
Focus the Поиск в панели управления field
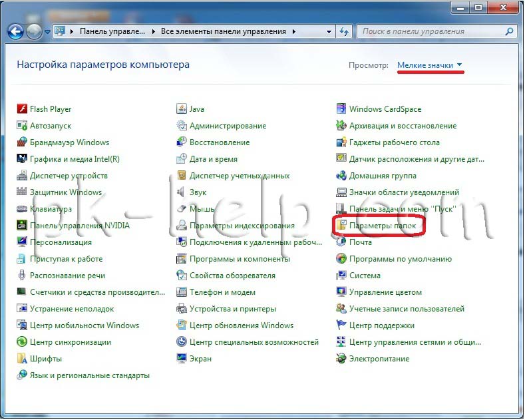[x=437, y=32]
